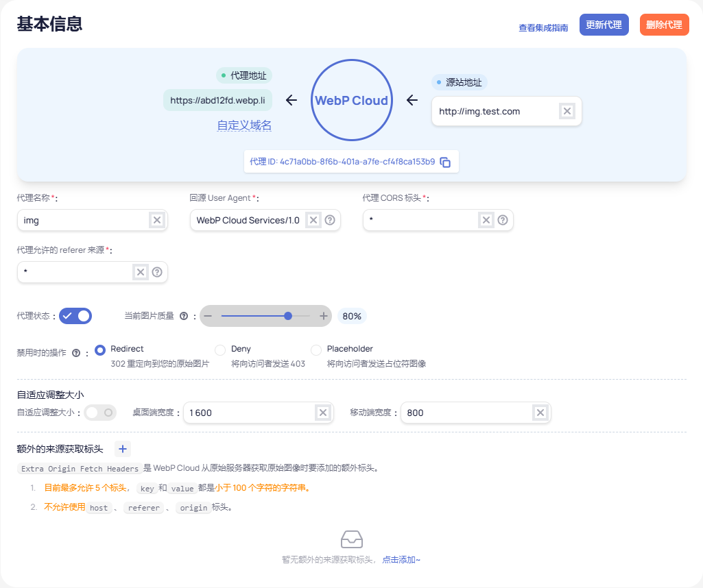This screenshot has width=703, height=588.
Task: Clear the referer 来源 field
Action: point(141,272)
